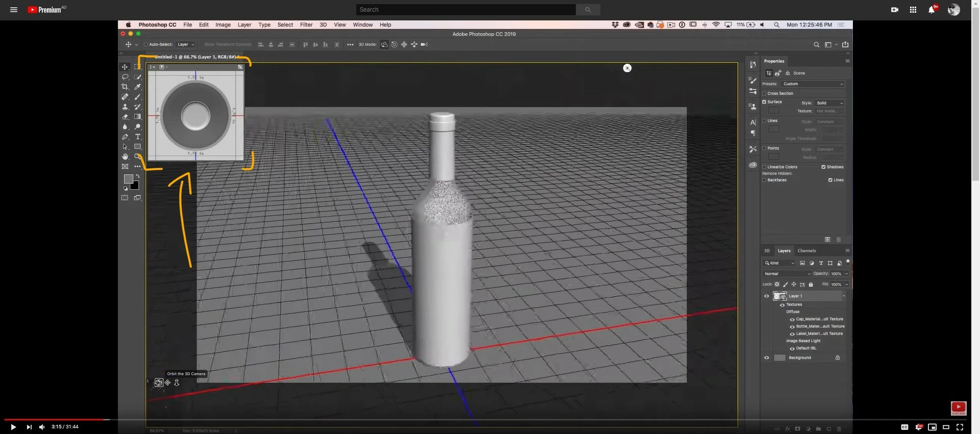Select the Eraser tool

click(x=125, y=117)
